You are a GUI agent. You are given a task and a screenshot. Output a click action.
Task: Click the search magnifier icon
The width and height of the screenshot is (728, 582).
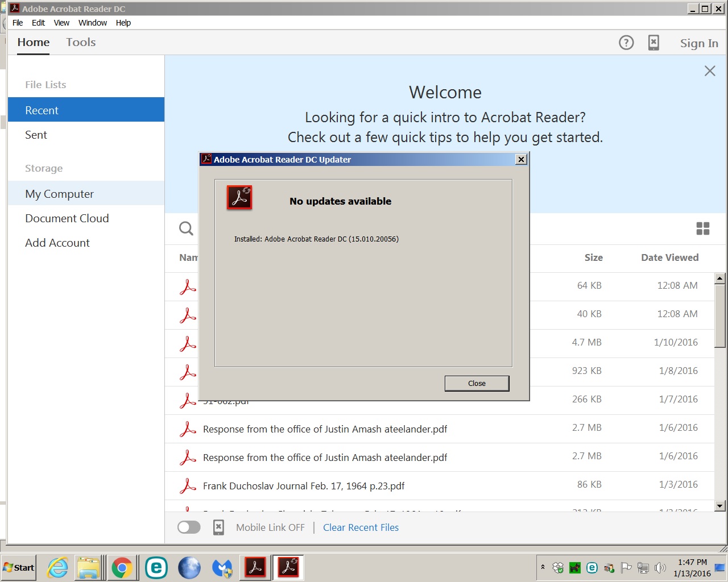point(186,228)
